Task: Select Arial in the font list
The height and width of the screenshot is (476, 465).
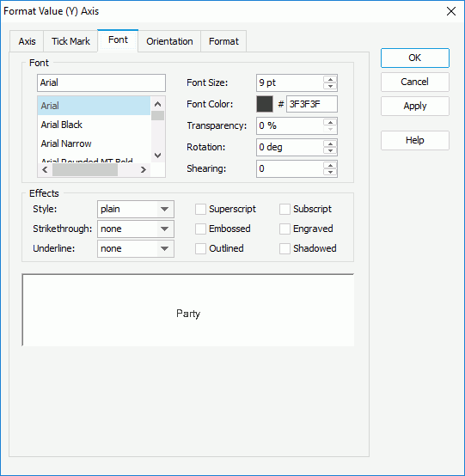Action: click(94, 106)
